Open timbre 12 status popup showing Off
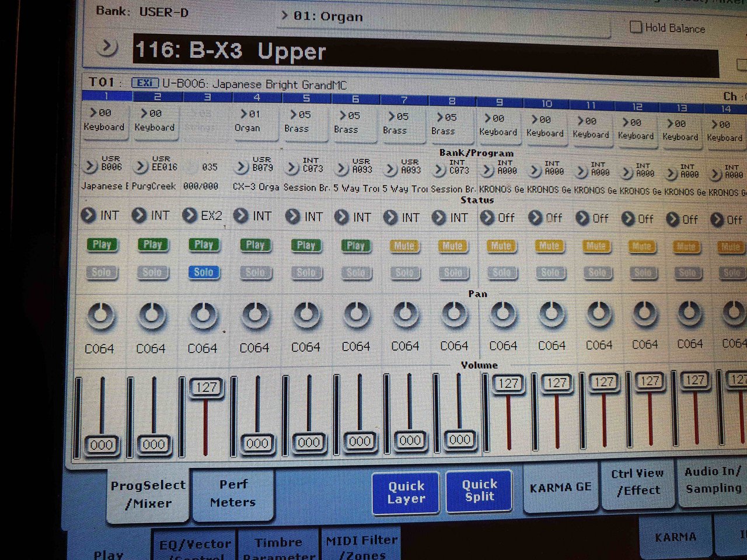The width and height of the screenshot is (747, 560). 628,219
